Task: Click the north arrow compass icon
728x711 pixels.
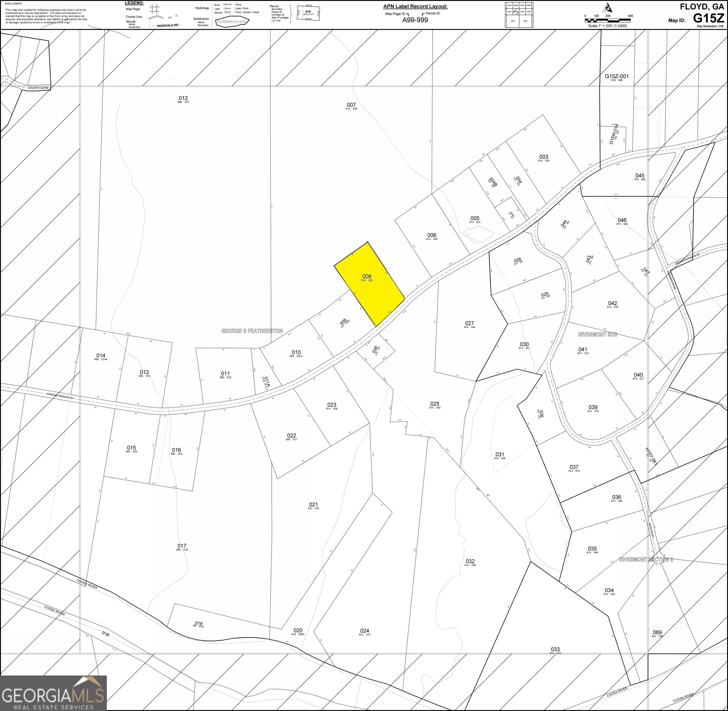Action: click(x=608, y=7)
